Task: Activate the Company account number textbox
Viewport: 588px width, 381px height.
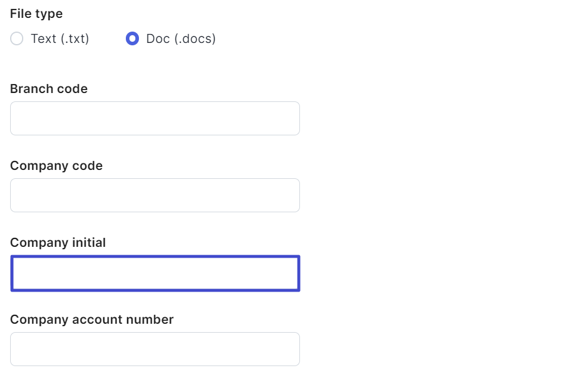Action: 155,349
